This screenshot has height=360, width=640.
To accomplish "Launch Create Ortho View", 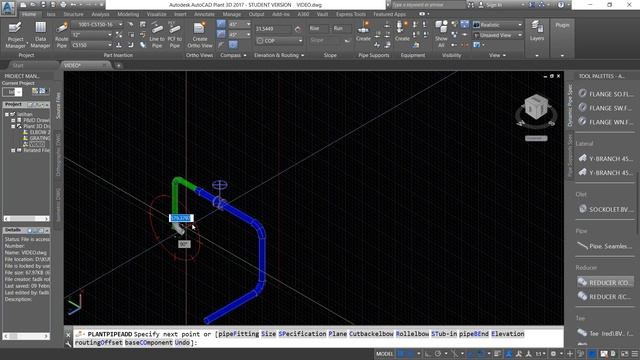I will coord(200,35).
